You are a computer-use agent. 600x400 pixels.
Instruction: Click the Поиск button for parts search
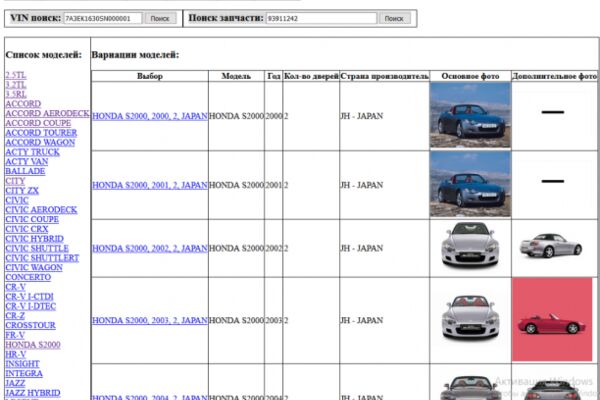pos(394,18)
